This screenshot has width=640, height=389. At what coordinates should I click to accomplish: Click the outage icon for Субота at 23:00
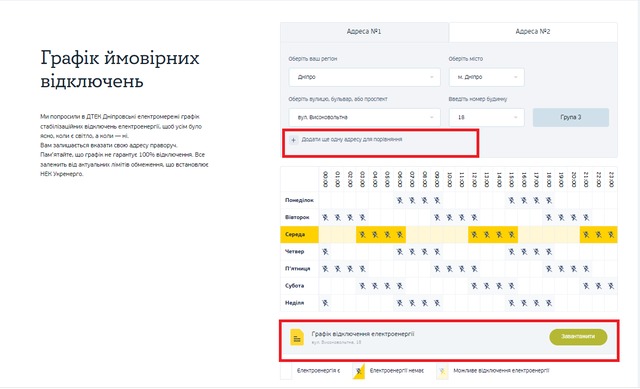click(611, 286)
